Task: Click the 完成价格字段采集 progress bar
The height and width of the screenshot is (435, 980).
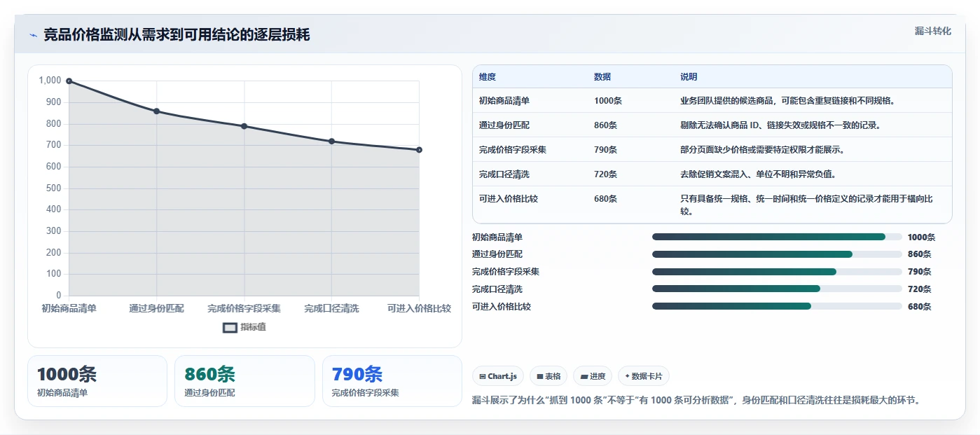Action: pos(777,272)
